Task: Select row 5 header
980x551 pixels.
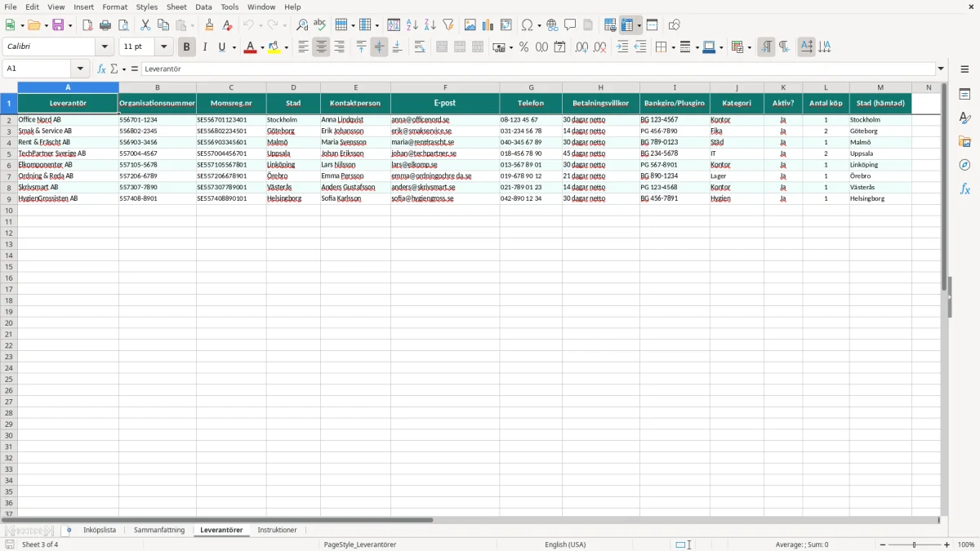Action: click(x=9, y=153)
